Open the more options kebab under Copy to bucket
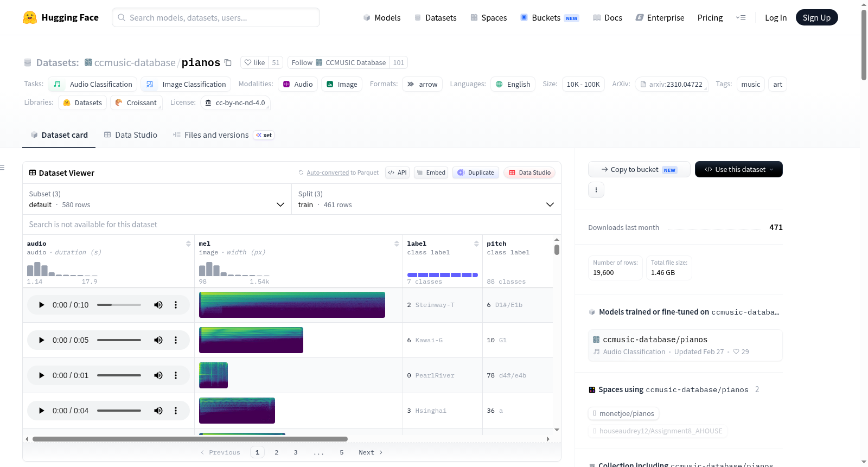 pyautogui.click(x=596, y=190)
